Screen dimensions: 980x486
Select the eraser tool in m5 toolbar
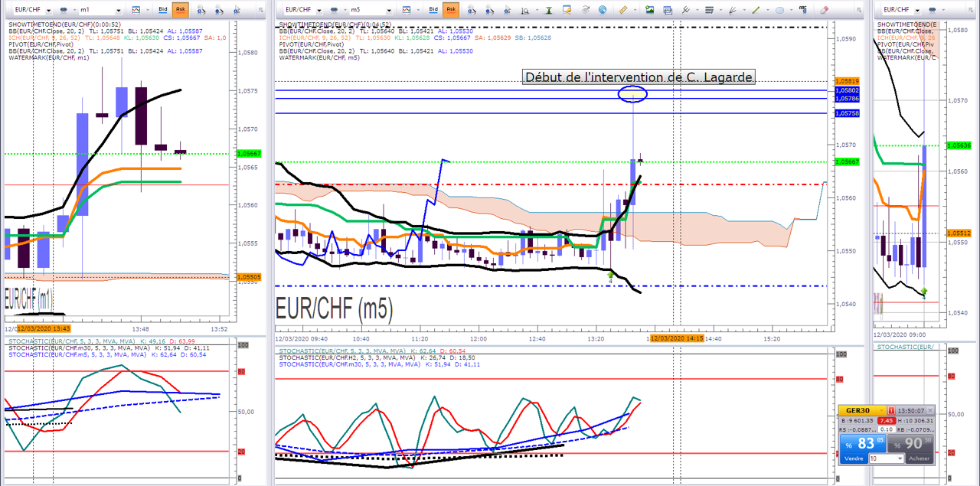pos(824,10)
